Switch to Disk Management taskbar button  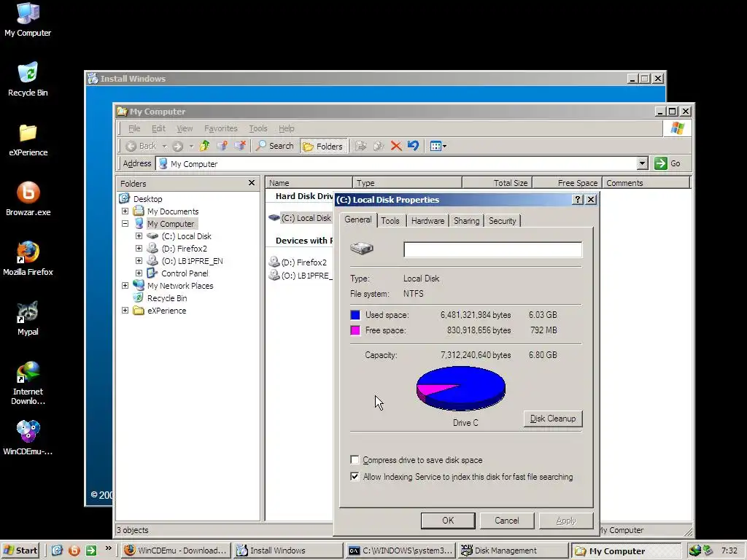pos(513,551)
